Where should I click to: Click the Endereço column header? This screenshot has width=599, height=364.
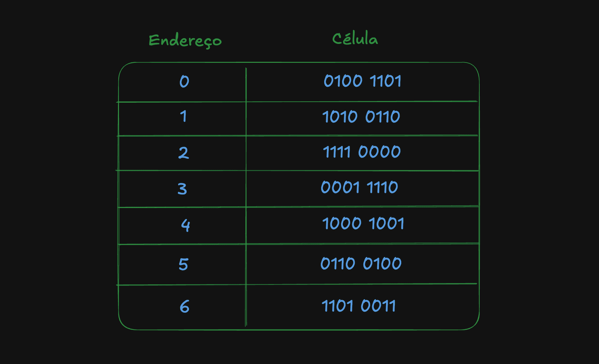(185, 41)
